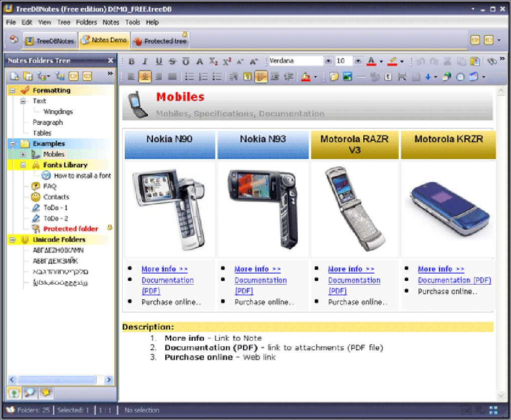Open the font size dropdown
This screenshot has width=511, height=420.
pyautogui.click(x=358, y=61)
